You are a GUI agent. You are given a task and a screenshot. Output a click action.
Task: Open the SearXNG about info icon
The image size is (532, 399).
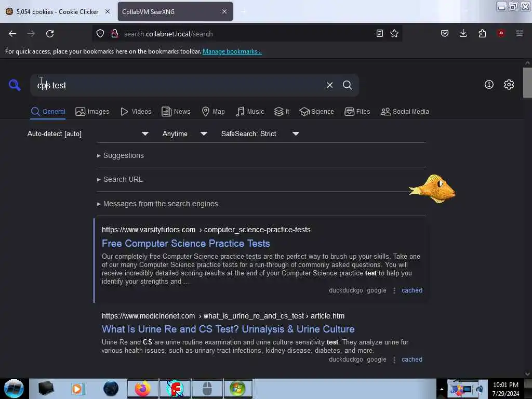point(489,85)
